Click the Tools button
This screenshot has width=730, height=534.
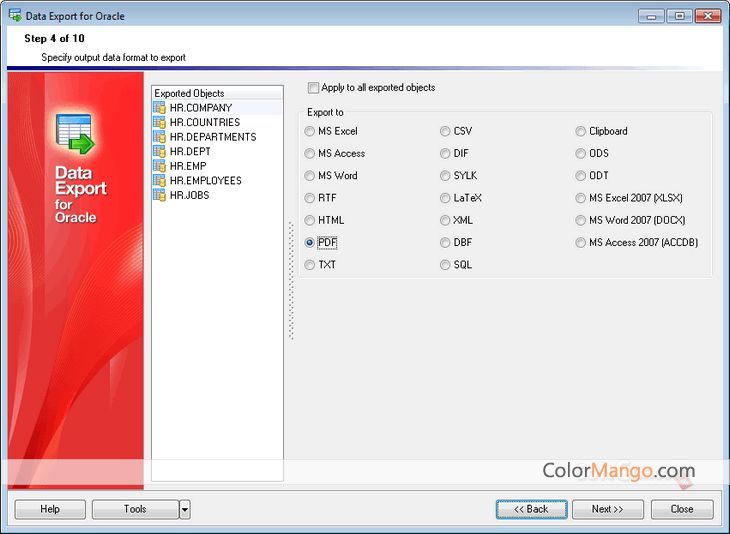tap(135, 509)
